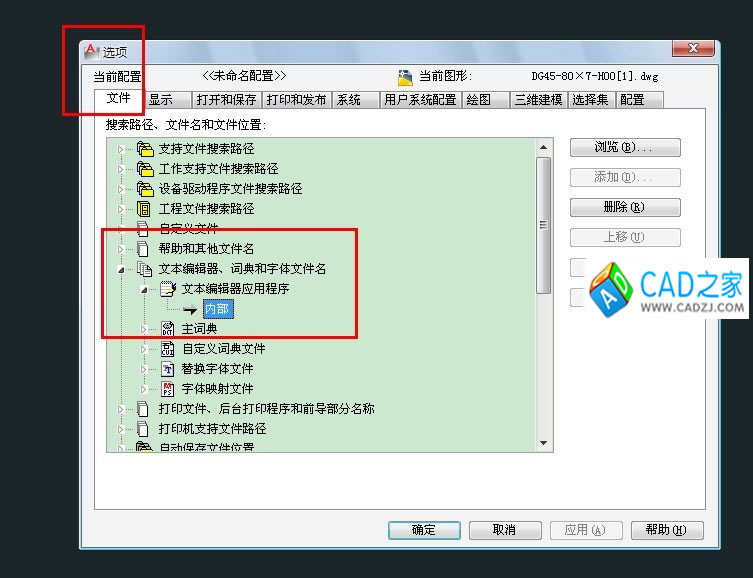Open the 打开和保存 tab
This screenshot has width=753, height=578.
point(226,100)
